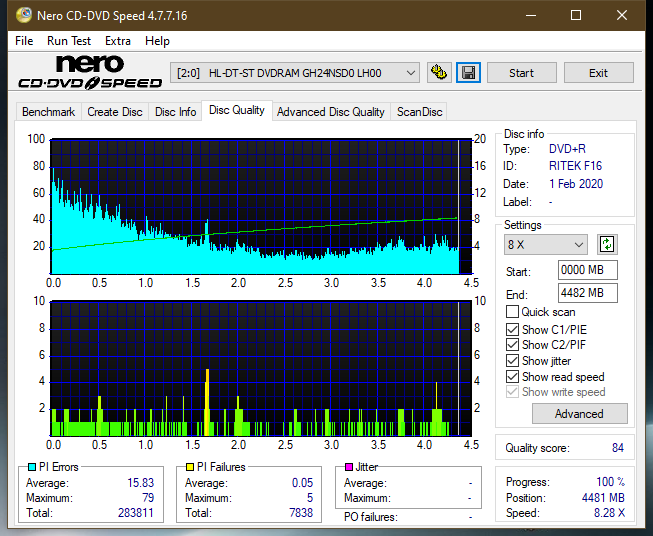653x536 pixels.
Task: Click the Start button
Action: point(521,73)
